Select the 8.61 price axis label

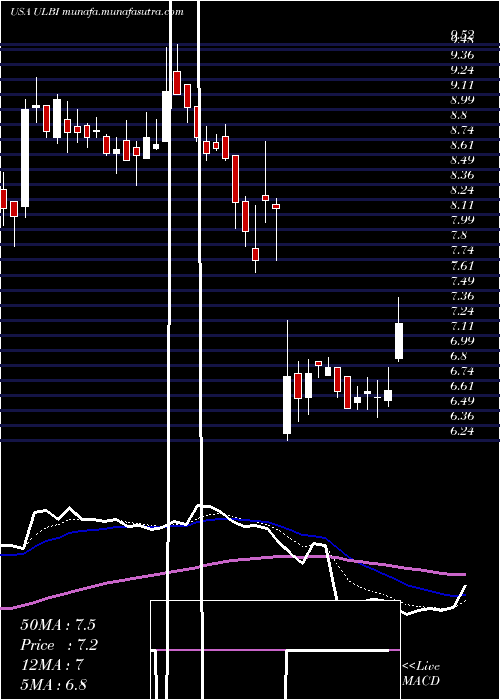(462, 145)
